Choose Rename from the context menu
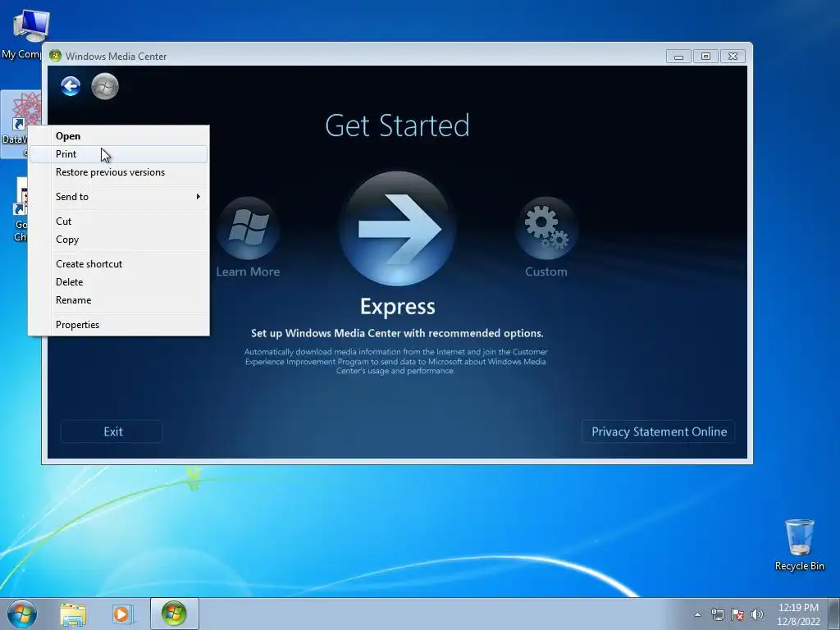The width and height of the screenshot is (840, 630). point(119,300)
